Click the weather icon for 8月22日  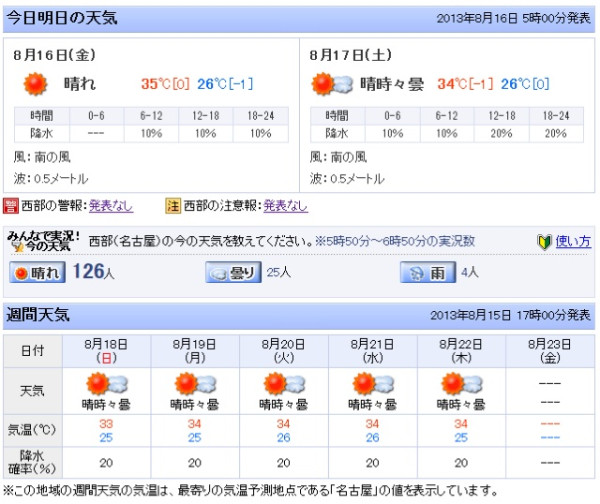(461, 383)
